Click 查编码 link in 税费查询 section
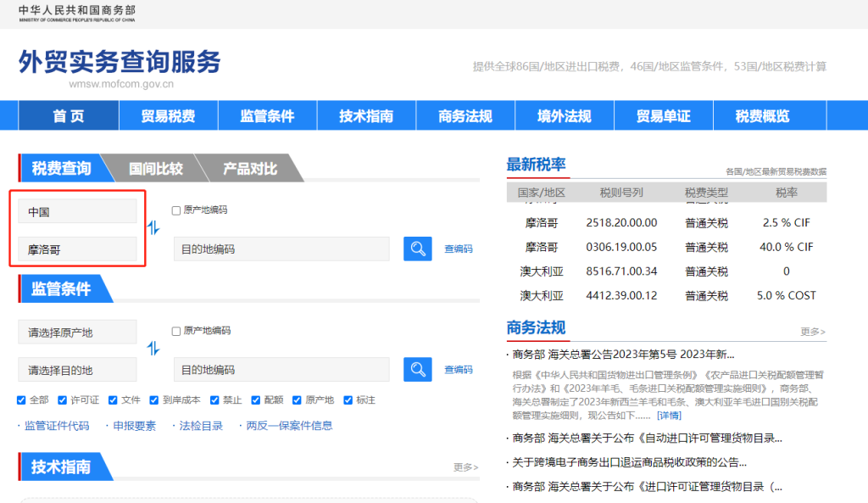The width and height of the screenshot is (868, 503). pyautogui.click(x=459, y=249)
